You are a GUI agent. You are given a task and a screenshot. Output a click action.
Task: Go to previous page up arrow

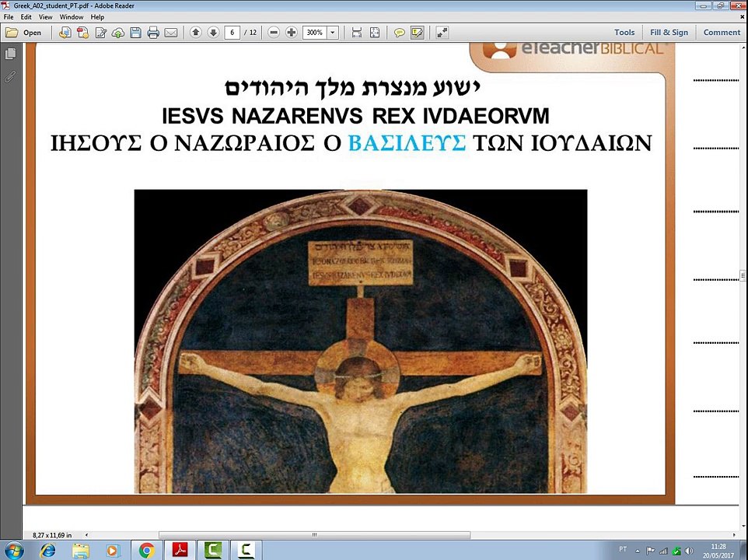(196, 33)
